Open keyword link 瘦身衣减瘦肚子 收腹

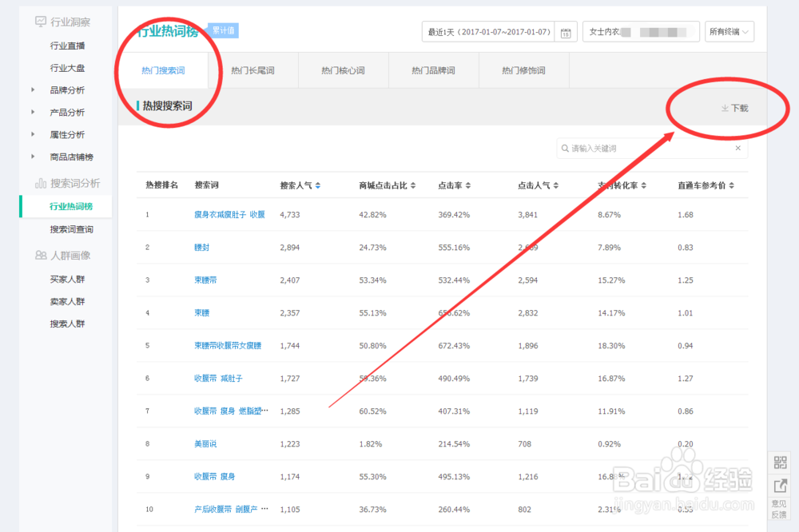coord(229,215)
